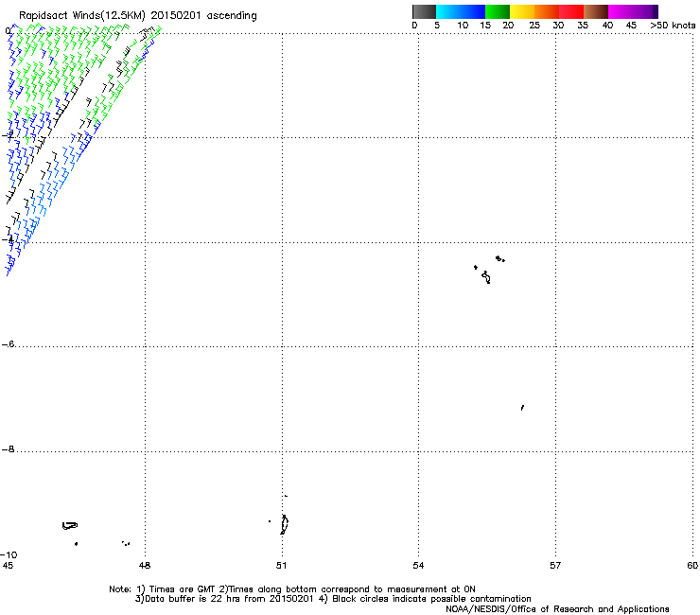Click the longitude label 48

pos(145,566)
